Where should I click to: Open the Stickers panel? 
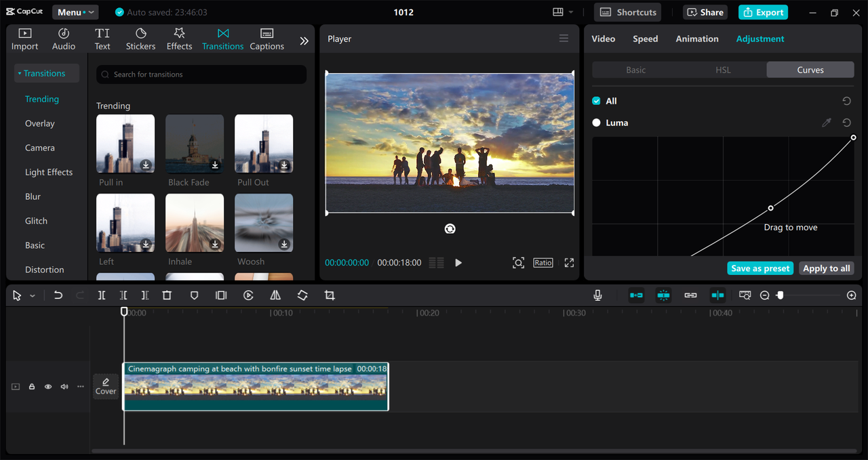(140, 39)
